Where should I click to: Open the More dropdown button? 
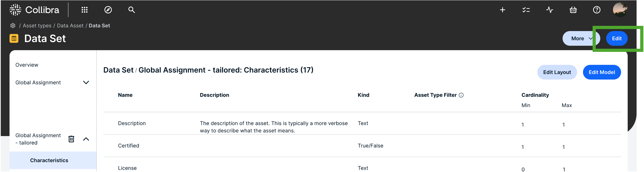[x=581, y=38]
